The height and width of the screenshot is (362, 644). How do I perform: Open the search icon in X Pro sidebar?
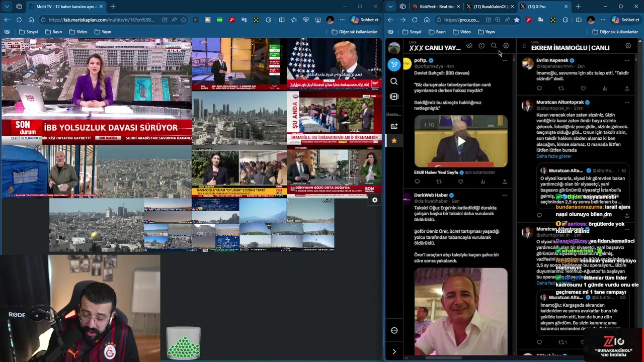394,81
